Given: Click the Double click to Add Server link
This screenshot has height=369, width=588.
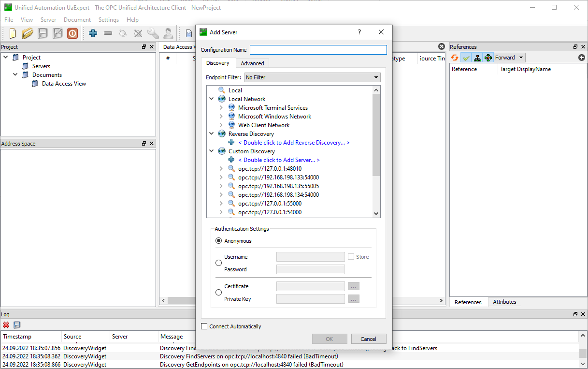Looking at the screenshot, I should click(x=279, y=160).
